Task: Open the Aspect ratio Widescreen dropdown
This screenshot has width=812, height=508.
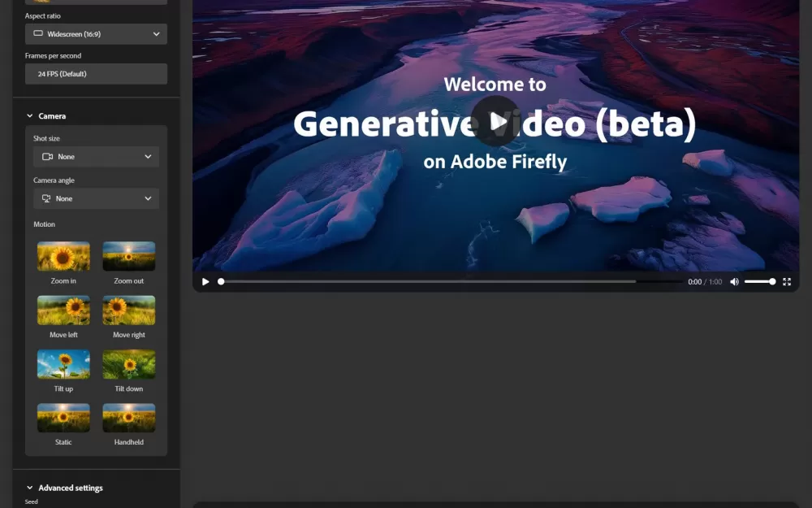Action: 96,34
